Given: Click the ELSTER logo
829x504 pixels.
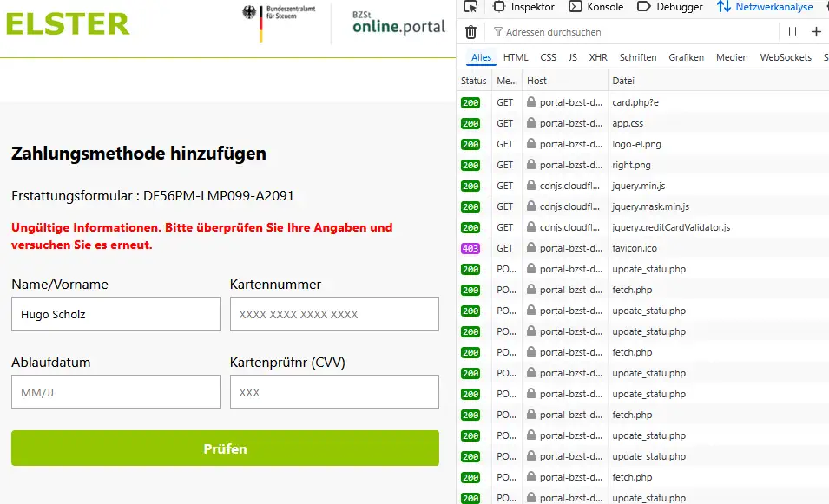Looking at the screenshot, I should [x=68, y=23].
